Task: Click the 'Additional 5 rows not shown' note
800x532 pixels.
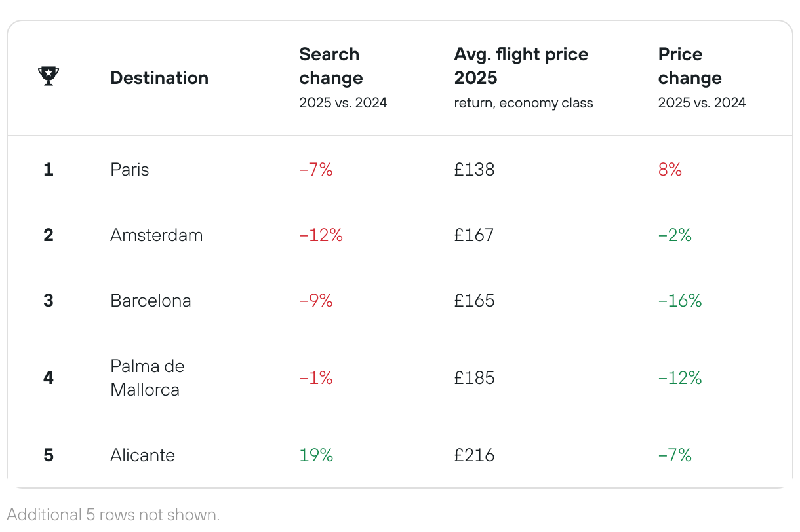Action: click(x=113, y=515)
